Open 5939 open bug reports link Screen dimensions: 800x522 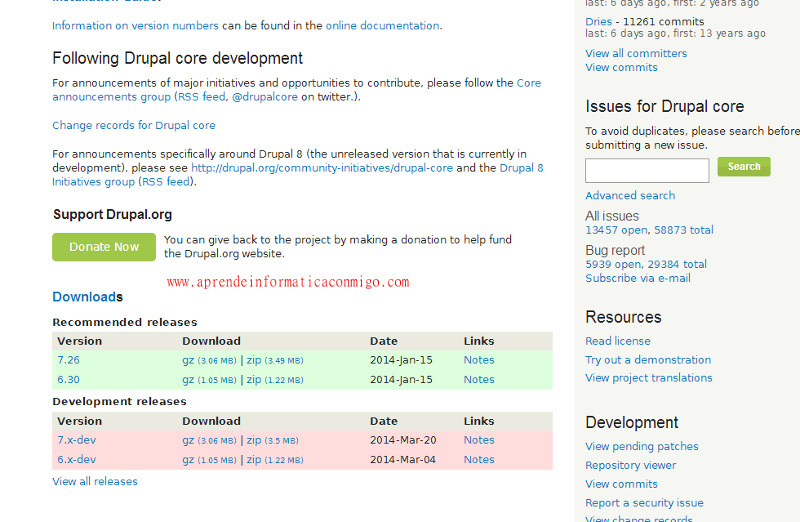(x=613, y=264)
